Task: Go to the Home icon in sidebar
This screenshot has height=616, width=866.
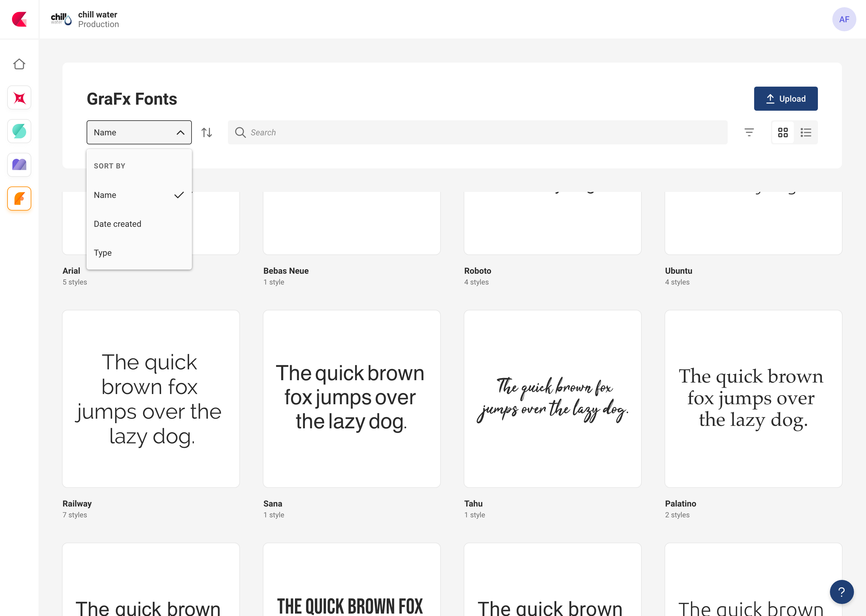Action: pos(19,64)
